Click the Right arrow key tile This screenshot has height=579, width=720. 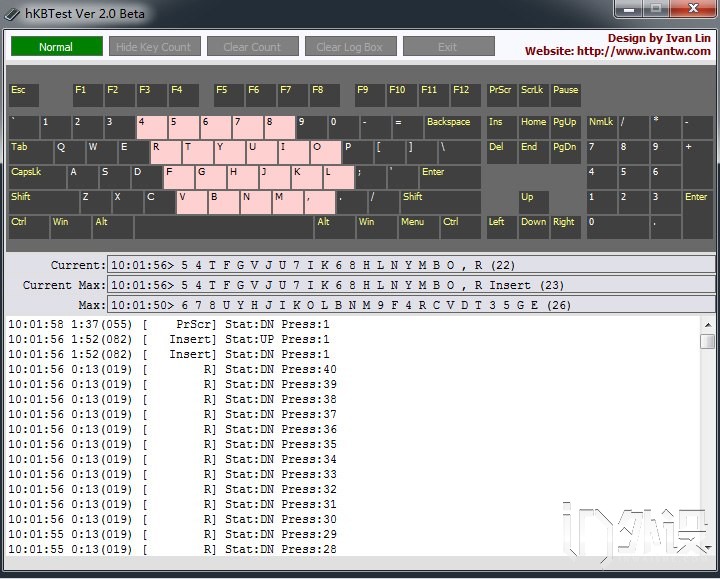tap(566, 227)
